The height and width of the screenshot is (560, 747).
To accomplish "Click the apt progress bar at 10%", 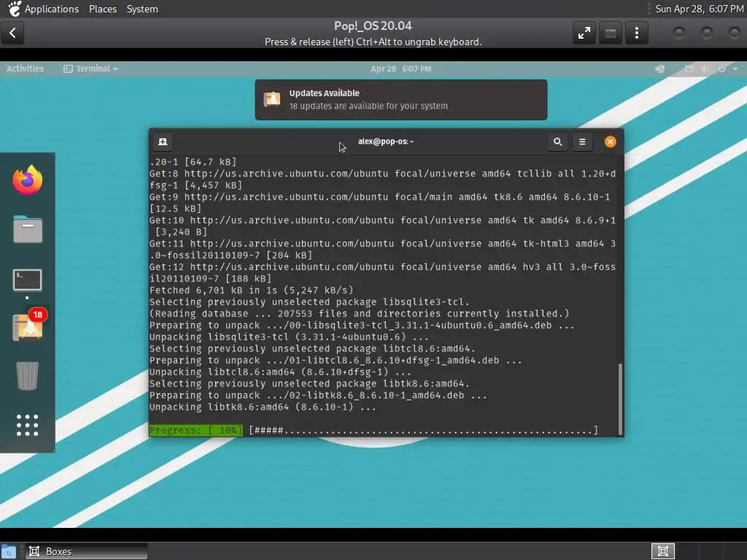I will pyautogui.click(x=373, y=430).
